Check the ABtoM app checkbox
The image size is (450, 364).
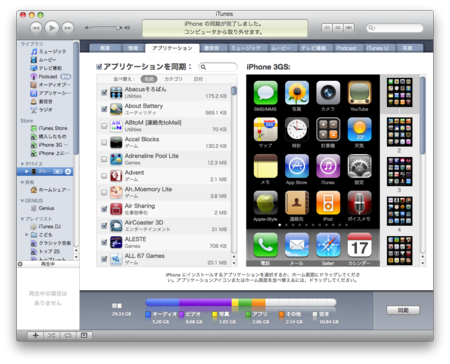104,126
